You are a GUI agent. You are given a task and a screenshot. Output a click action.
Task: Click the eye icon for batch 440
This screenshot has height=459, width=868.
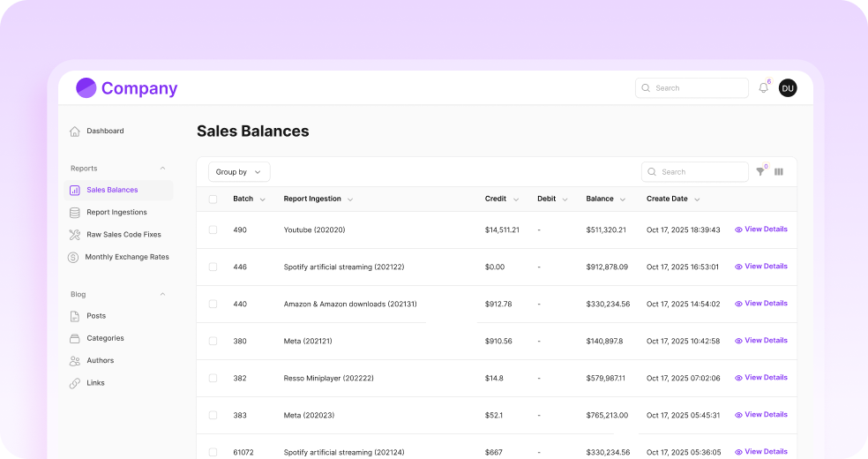[738, 304]
